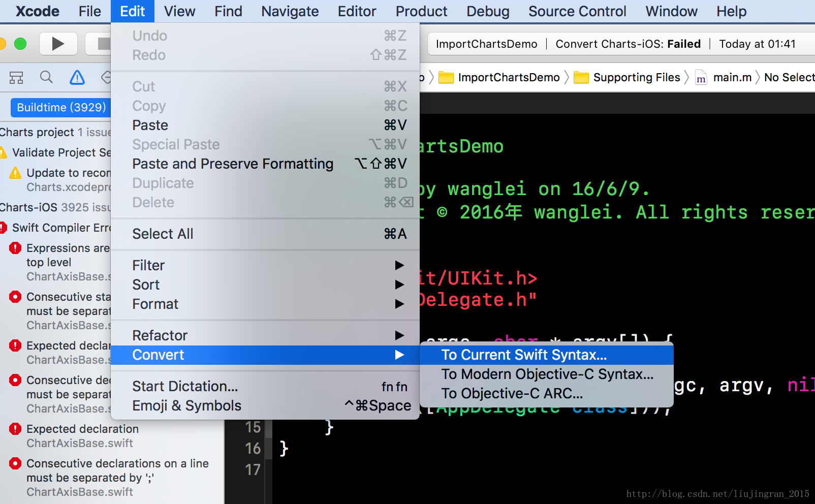Choose To Current Swift Syntax…
The image size is (815, 504).
pyautogui.click(x=547, y=355)
